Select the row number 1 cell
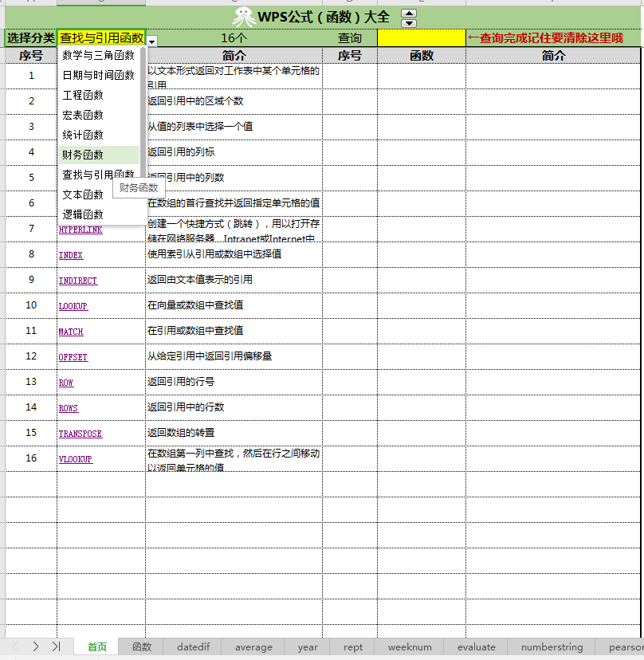This screenshot has width=644, height=660. coord(31,76)
